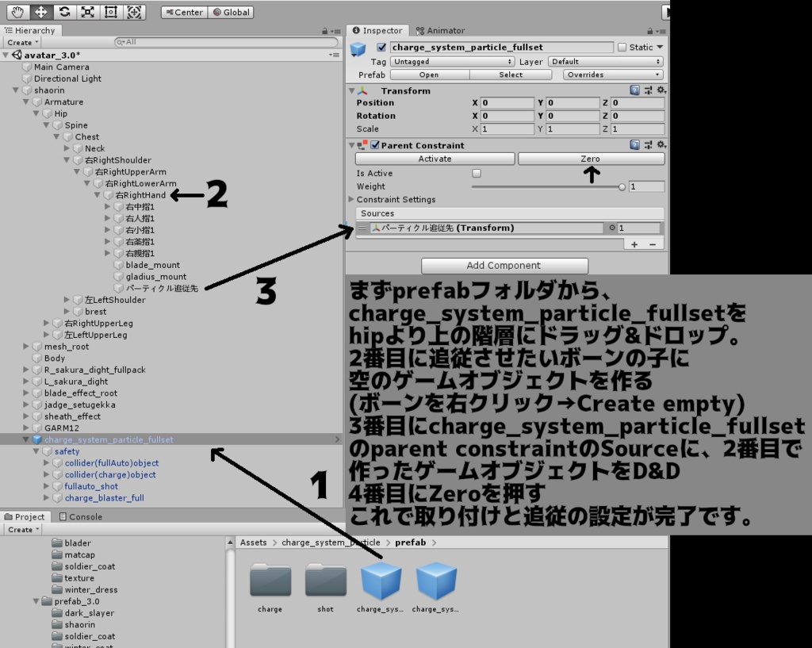Screen dimensions: 812x648
Task: Switch to the Inspector tab
Action: [377, 31]
